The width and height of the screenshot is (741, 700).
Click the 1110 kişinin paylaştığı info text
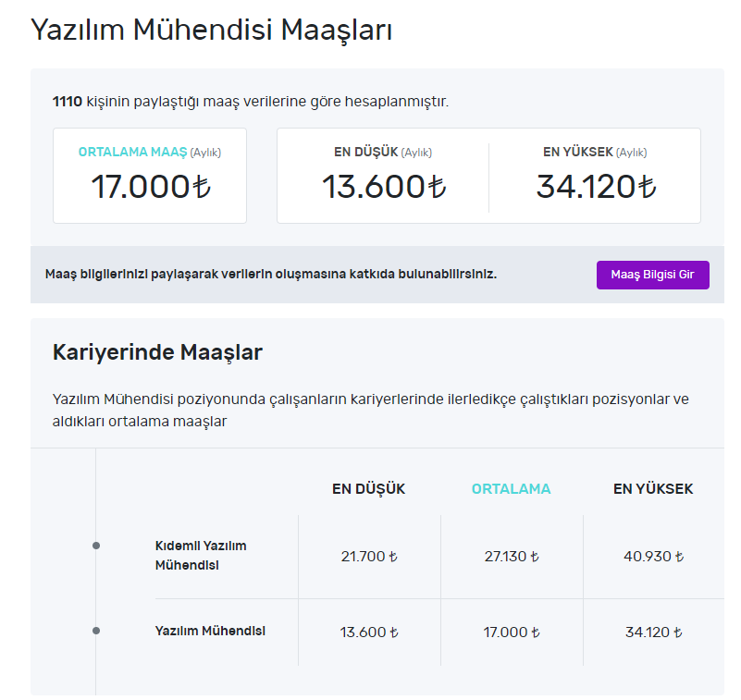click(x=251, y=102)
